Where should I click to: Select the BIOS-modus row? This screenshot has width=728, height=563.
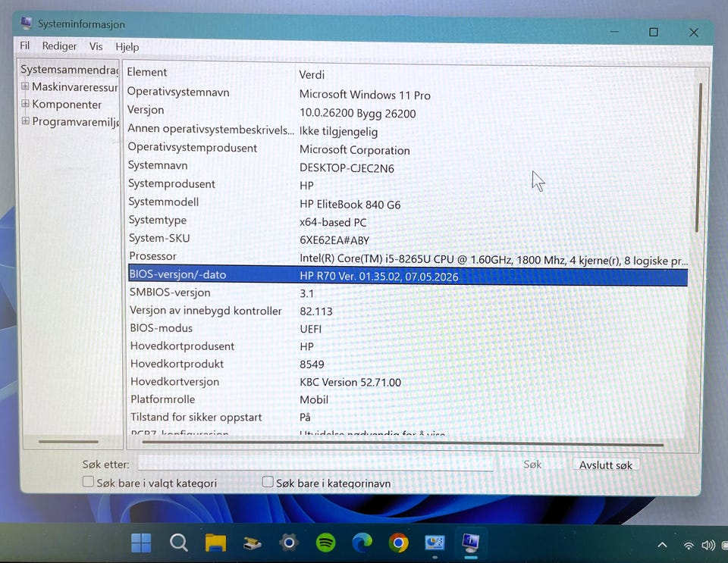pos(408,328)
